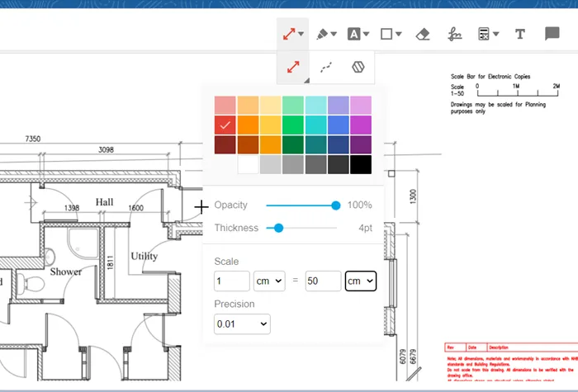The width and height of the screenshot is (578, 392).
Task: Select the checked red color swatch
Action: pos(225,125)
